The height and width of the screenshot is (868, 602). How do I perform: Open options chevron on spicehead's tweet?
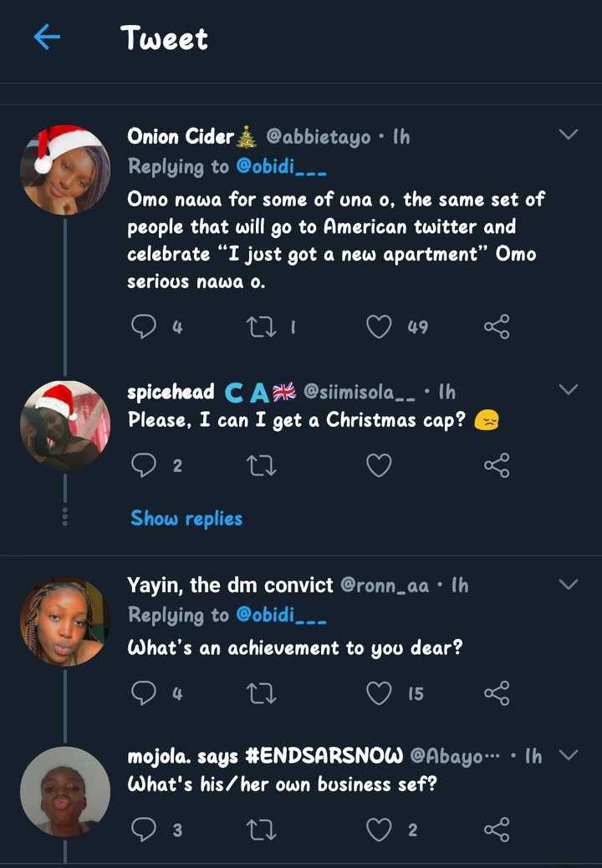569,390
